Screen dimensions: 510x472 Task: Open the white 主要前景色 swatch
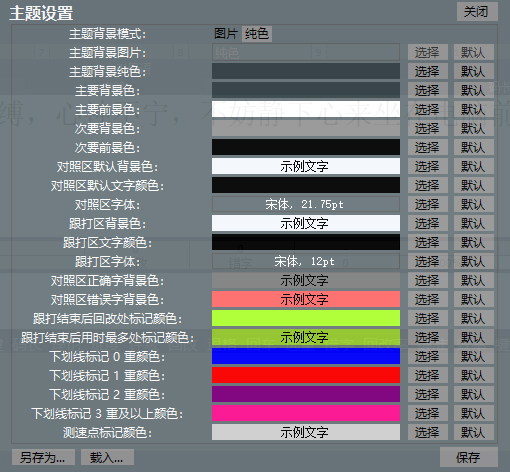(306, 109)
